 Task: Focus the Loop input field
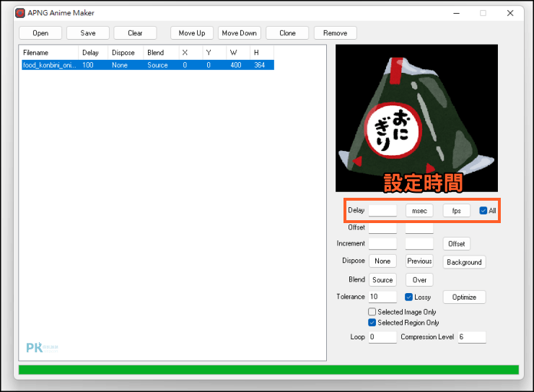(382, 337)
